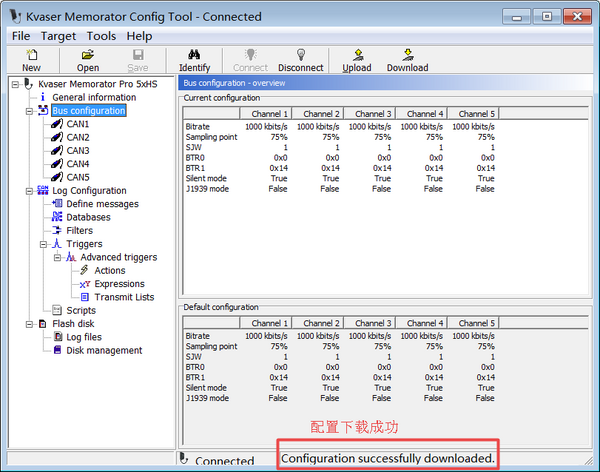
Task: Click the Bitrate row label in Current configuration
Action: 197,127
